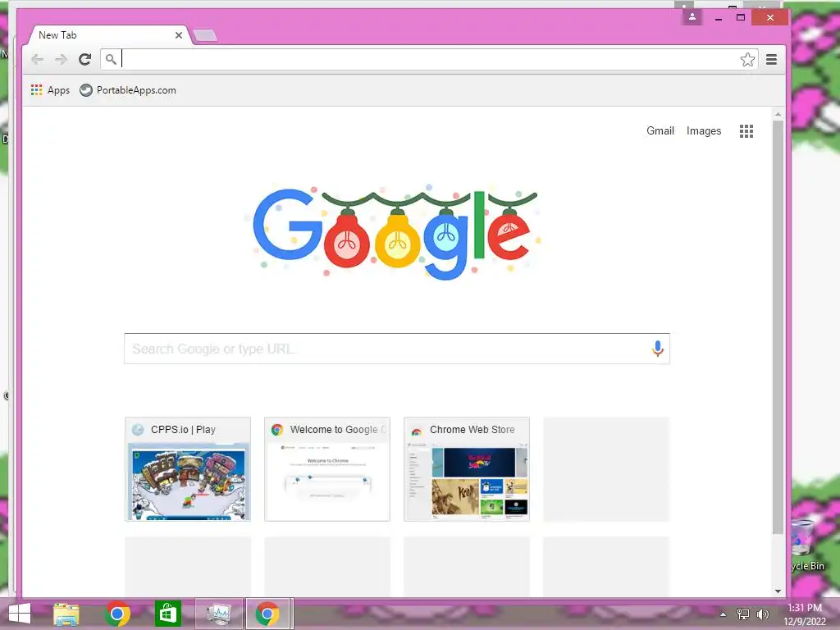Open the Apps bookmark shortcut
Image resolution: width=840 pixels, height=630 pixels.
[x=50, y=90]
